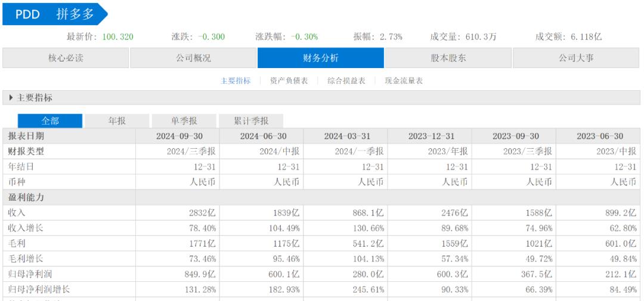Open the 资产负债表 link
This screenshot has height=301, width=644.
tap(289, 81)
